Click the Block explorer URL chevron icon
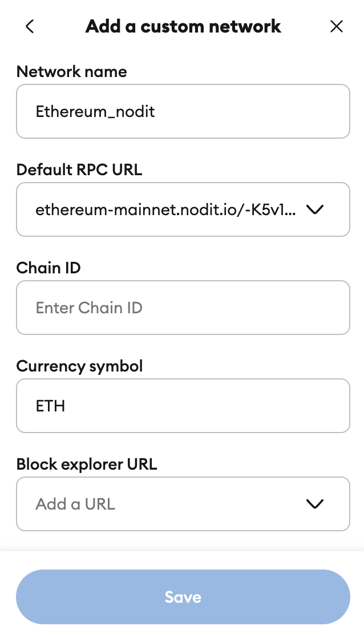Viewport: 364px width, 638px height. tap(314, 504)
